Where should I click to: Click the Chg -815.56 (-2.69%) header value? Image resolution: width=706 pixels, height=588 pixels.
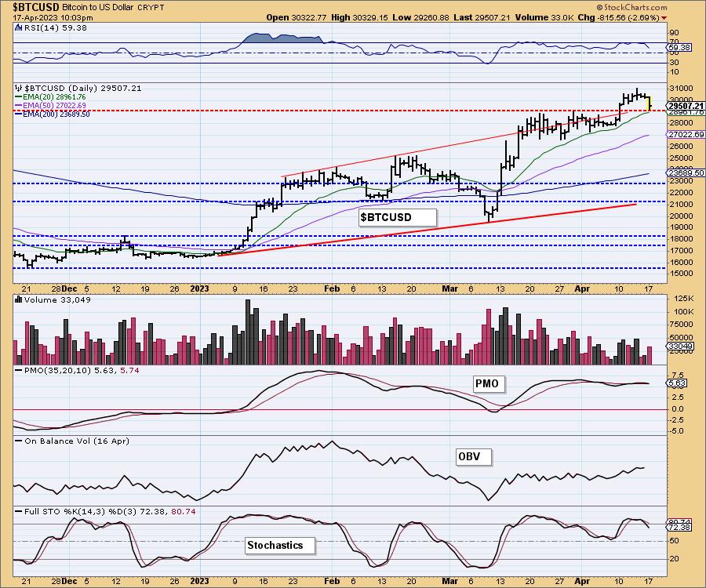point(619,17)
